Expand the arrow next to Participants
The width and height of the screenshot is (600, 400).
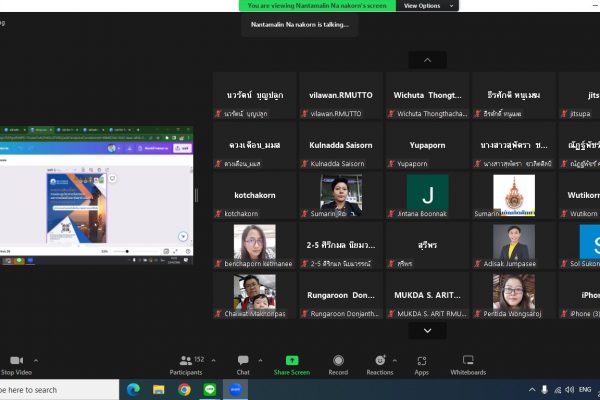(x=214, y=361)
